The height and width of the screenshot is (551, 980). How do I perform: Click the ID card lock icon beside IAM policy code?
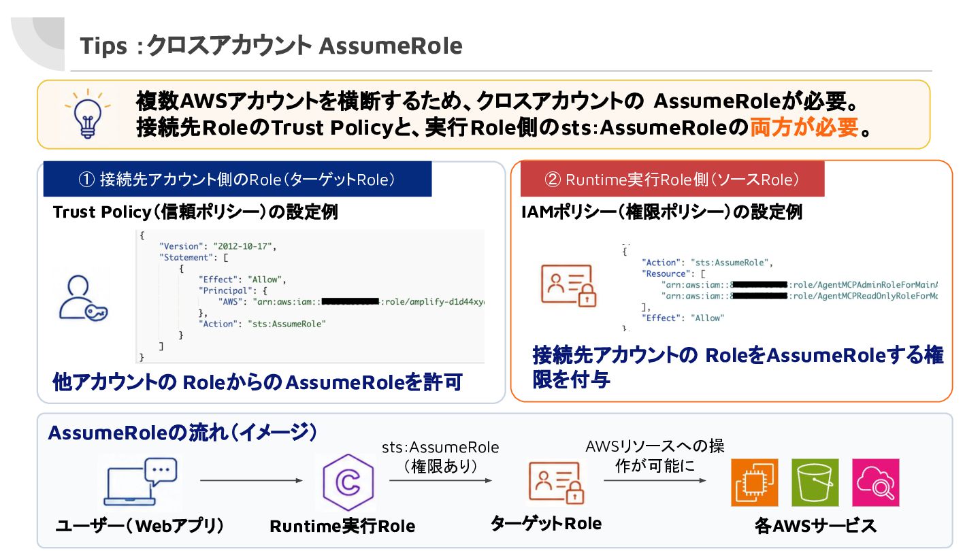tap(570, 284)
